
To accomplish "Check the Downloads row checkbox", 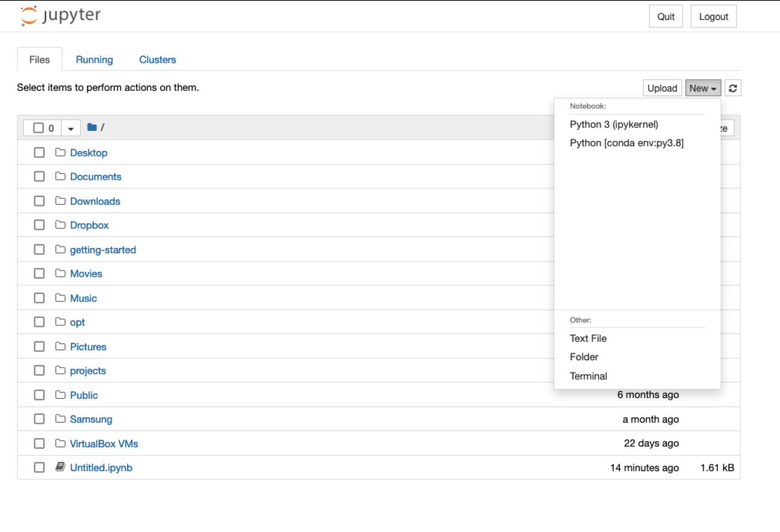I will click(x=39, y=201).
